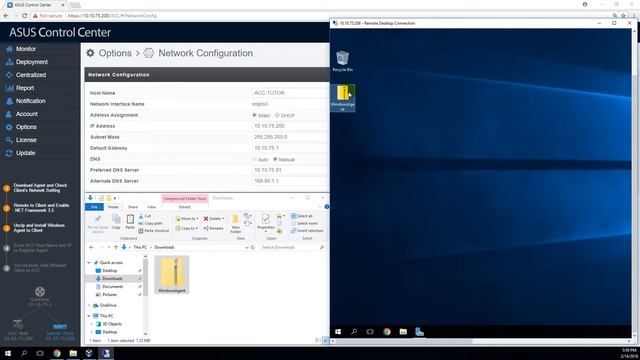Select DHCP address assignment

point(277,116)
